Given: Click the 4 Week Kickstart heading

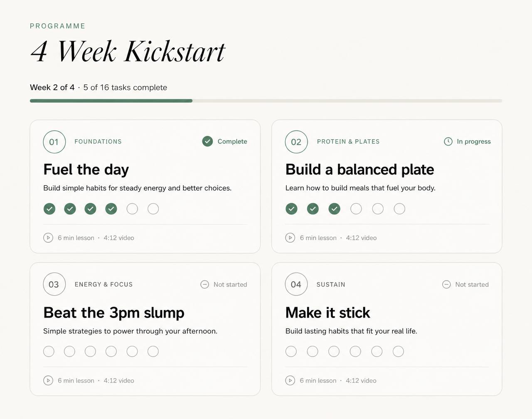Looking at the screenshot, I should 128,52.
